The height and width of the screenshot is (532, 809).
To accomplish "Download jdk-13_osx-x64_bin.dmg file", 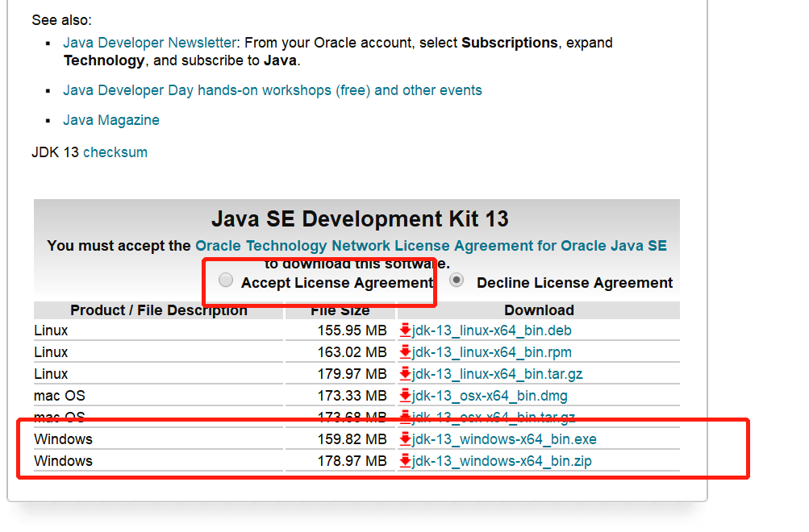I will 490,396.
